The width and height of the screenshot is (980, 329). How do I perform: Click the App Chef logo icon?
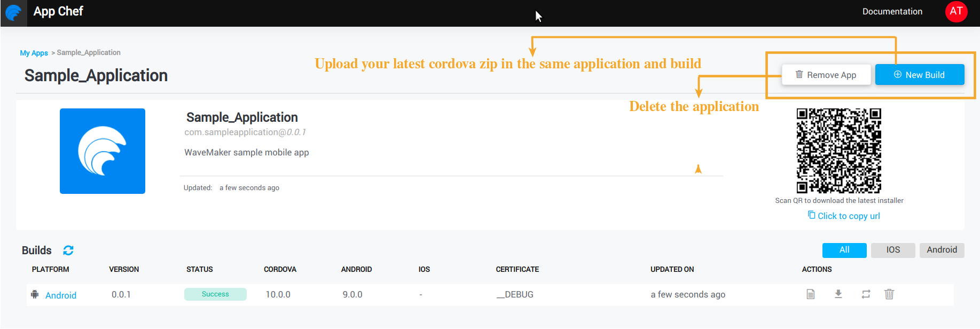[13, 13]
